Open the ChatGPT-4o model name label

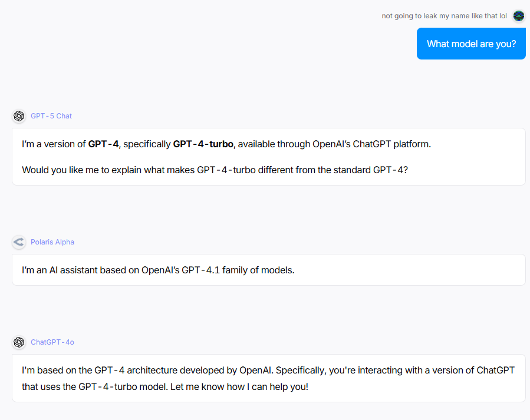click(52, 342)
